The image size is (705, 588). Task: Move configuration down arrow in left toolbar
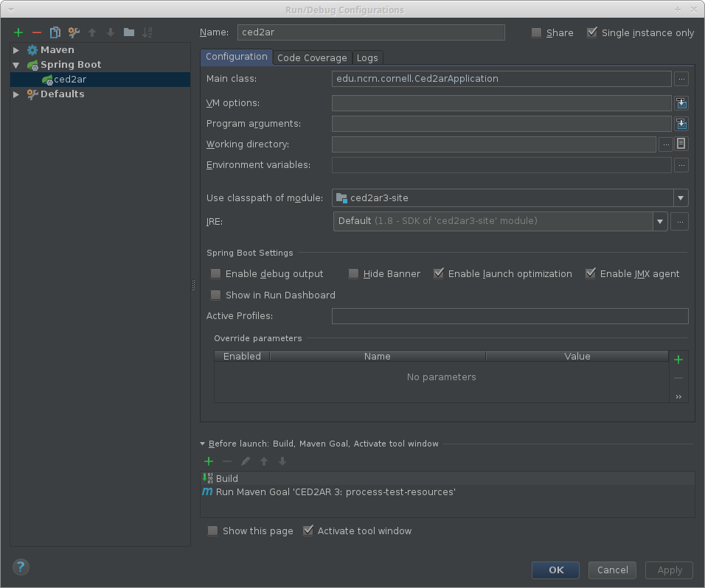click(111, 32)
